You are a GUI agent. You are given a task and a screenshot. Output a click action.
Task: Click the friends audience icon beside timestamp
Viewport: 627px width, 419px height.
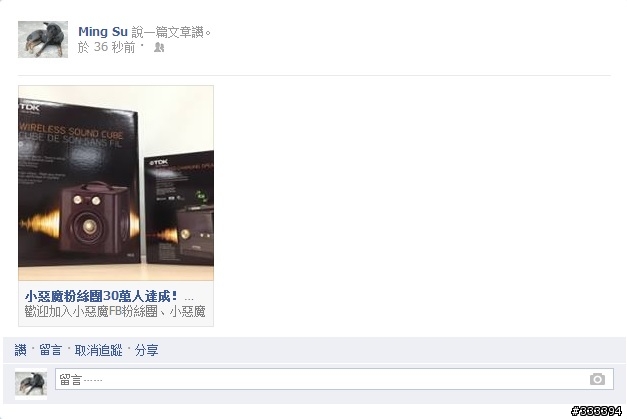click(x=159, y=48)
